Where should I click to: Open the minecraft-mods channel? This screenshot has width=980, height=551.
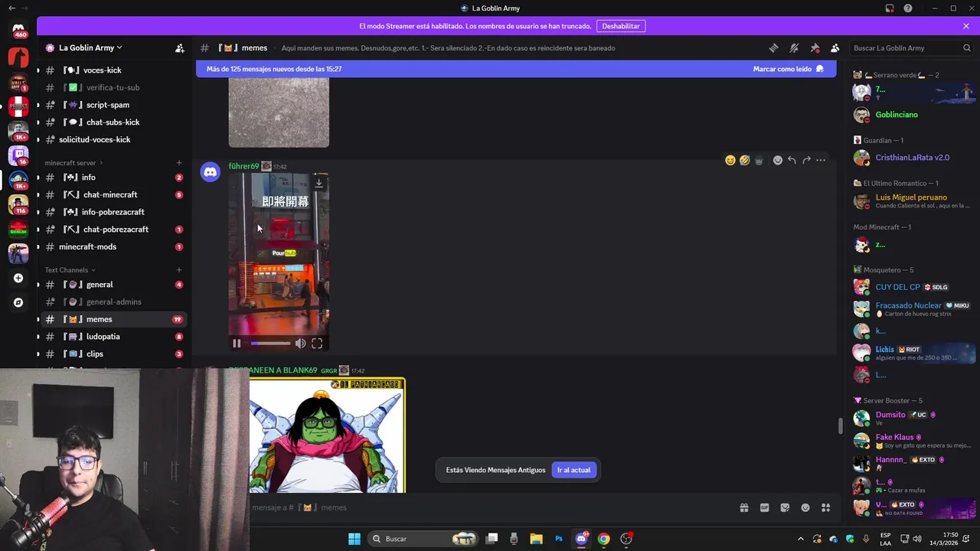click(x=115, y=246)
